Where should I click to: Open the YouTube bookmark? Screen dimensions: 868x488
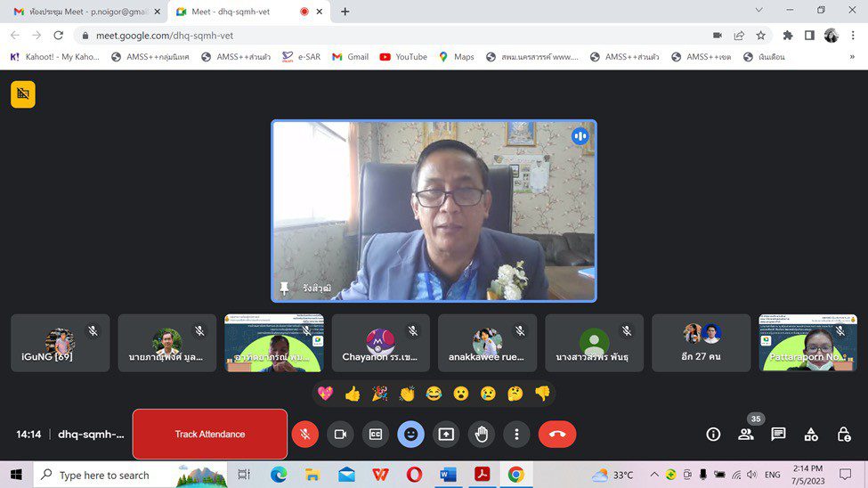coord(403,56)
